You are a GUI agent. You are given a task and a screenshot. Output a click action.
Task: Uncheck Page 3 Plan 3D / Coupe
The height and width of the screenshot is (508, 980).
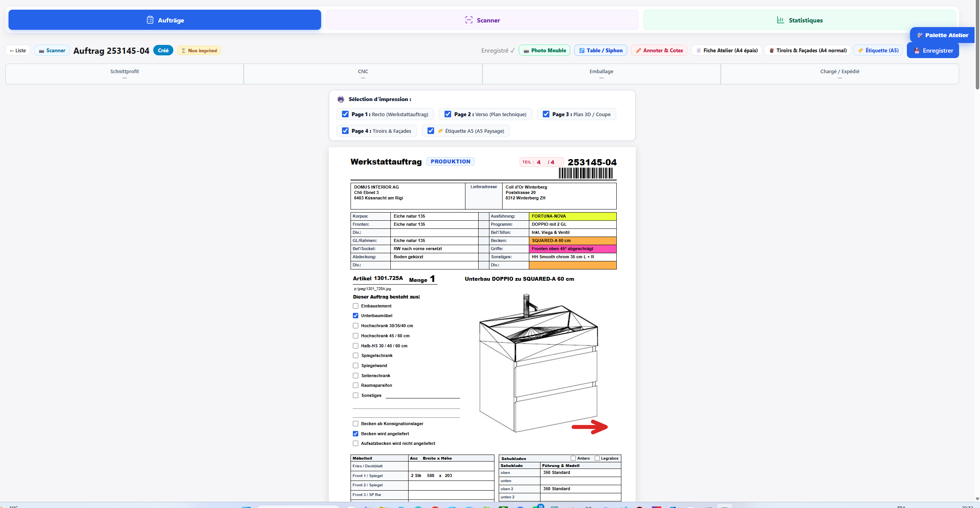coord(546,114)
